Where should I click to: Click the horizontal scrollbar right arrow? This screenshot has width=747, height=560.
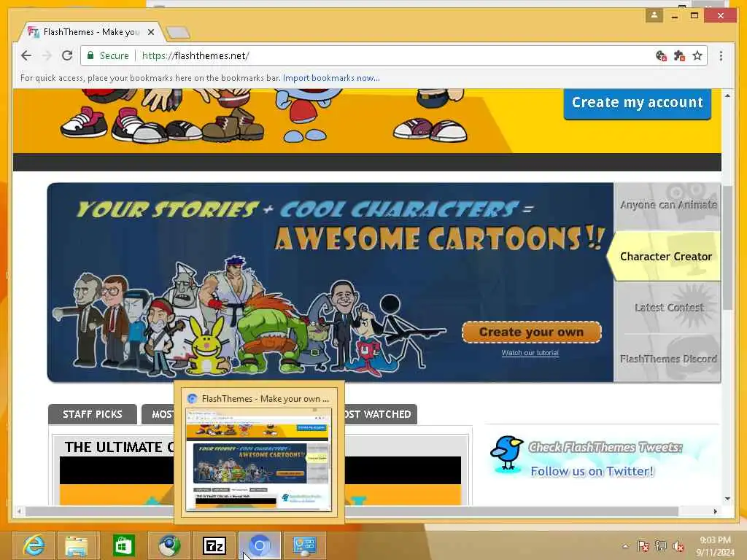715,511
